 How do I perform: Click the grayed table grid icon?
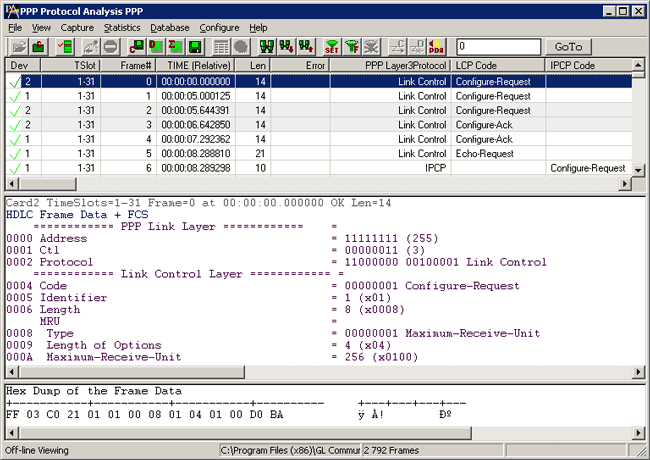(221, 47)
